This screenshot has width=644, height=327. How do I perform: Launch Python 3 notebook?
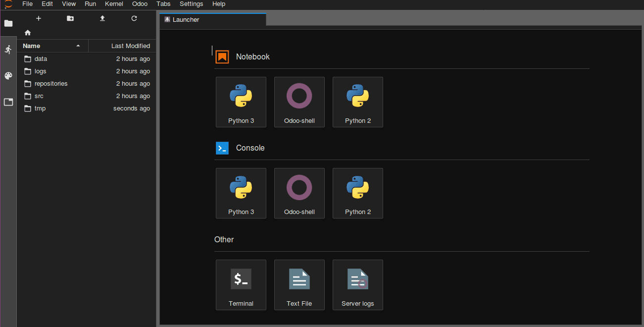pyautogui.click(x=241, y=102)
